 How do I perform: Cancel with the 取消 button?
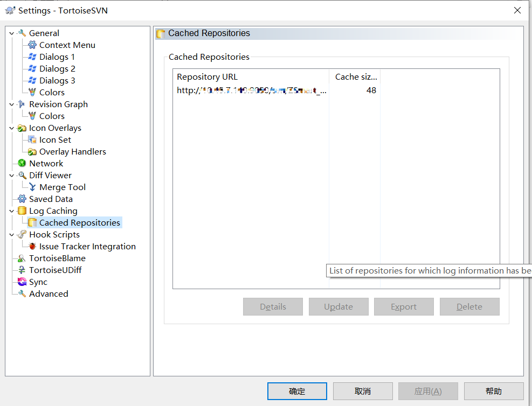pyautogui.click(x=363, y=391)
